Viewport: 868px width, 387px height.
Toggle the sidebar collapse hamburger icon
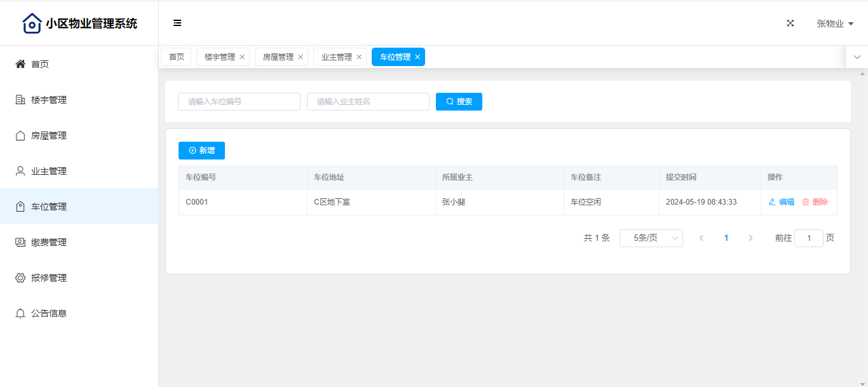pyautogui.click(x=177, y=24)
